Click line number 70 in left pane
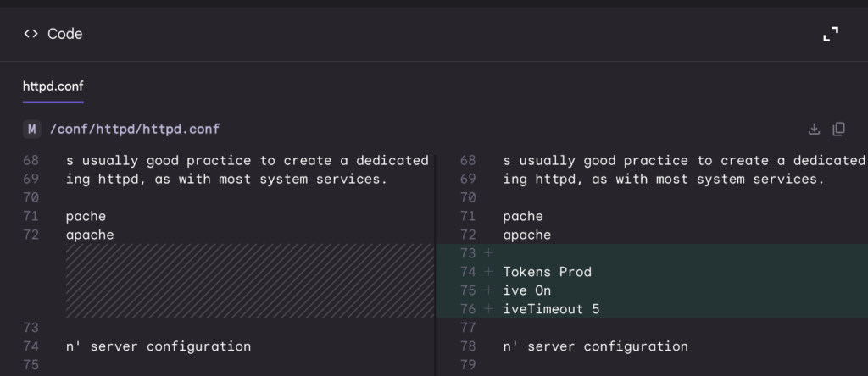Viewport: 868px width, 376px height. [x=31, y=197]
